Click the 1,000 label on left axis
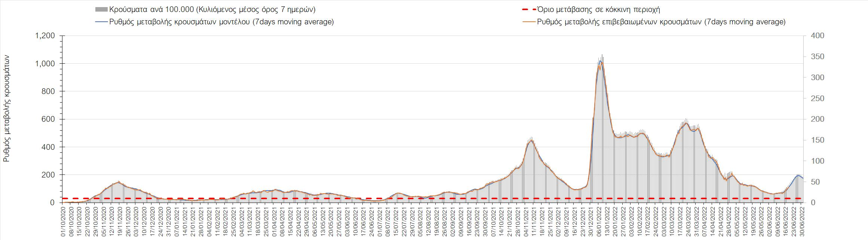 pos(45,64)
